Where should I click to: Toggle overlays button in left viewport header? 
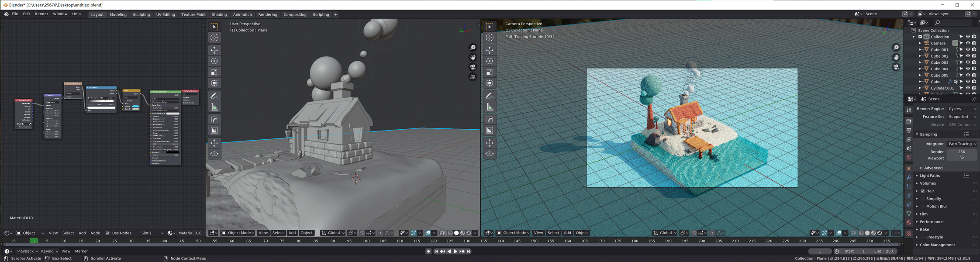tap(428, 233)
